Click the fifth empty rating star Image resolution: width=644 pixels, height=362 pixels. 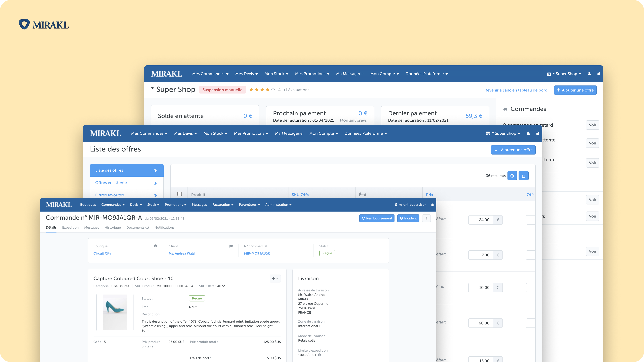(x=273, y=90)
